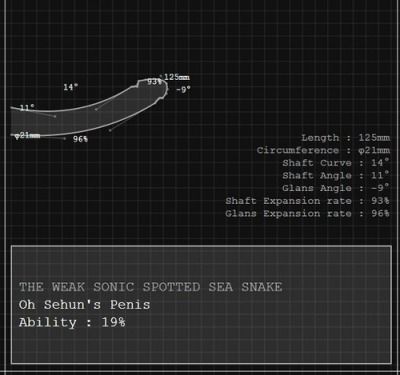The width and height of the screenshot is (400, 375).
Task: Click the 'Ability : 19%' text
Action: point(72,322)
